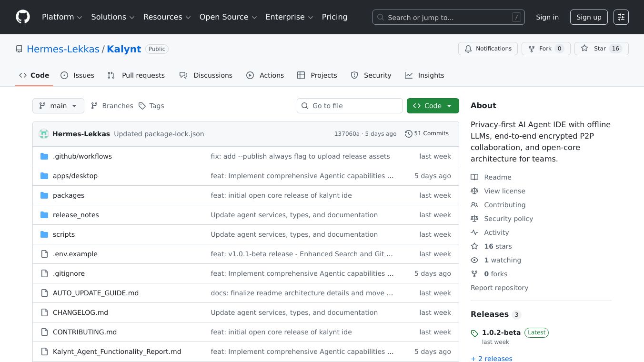Open the accessibility settings icon in header
Viewport: 644px width, 362px height.
click(x=621, y=17)
